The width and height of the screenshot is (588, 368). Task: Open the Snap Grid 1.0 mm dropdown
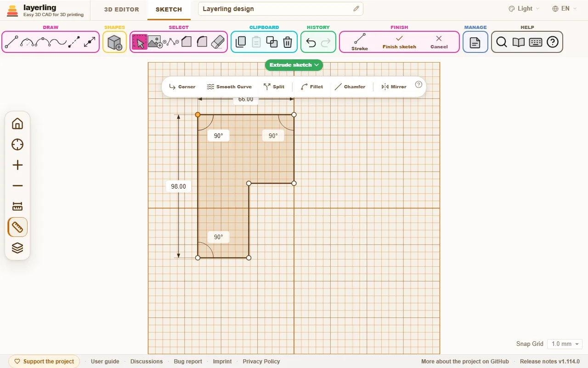[565, 344]
